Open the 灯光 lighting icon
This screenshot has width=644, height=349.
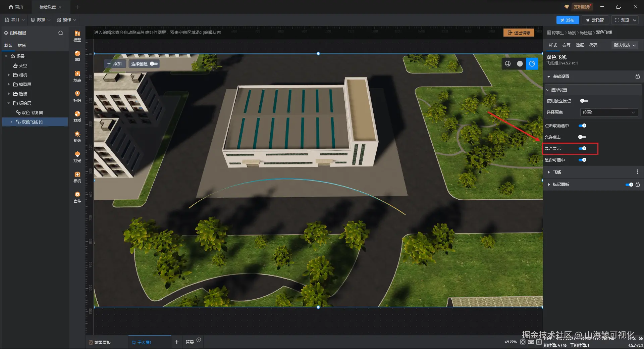point(77,157)
